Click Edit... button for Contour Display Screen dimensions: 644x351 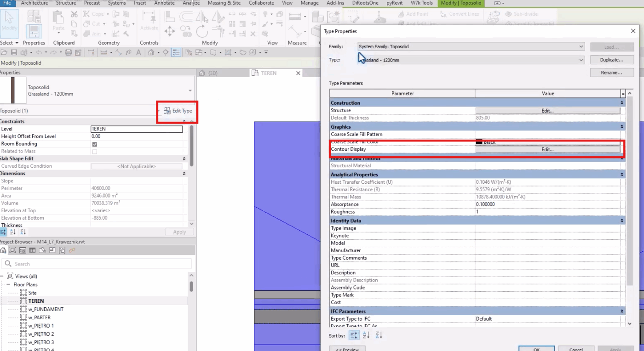547,149
